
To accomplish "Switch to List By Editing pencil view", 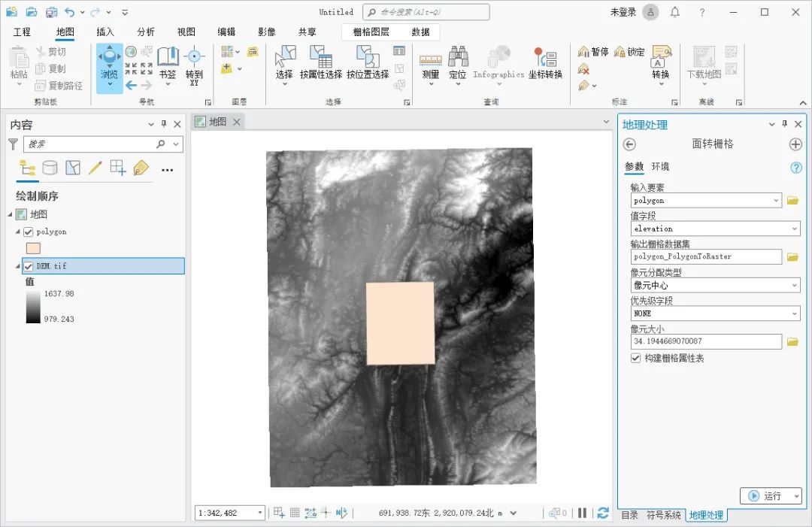I will (95, 168).
